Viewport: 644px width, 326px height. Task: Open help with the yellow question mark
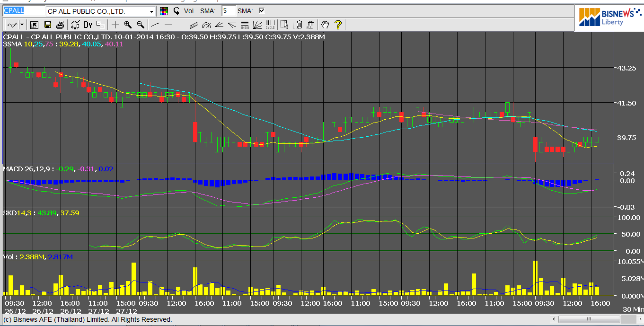pyautogui.click(x=338, y=25)
